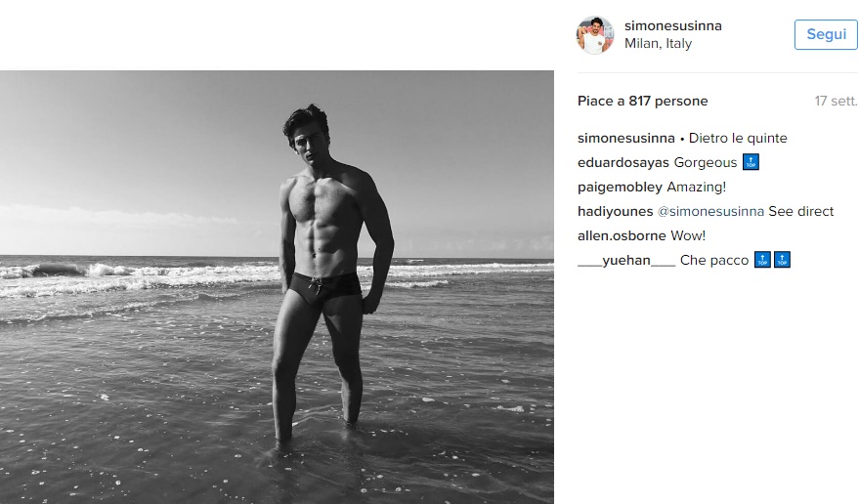Image resolution: width=859 pixels, height=504 pixels.
Task: Go to allen.osborne's profile
Action: pyautogui.click(x=623, y=235)
